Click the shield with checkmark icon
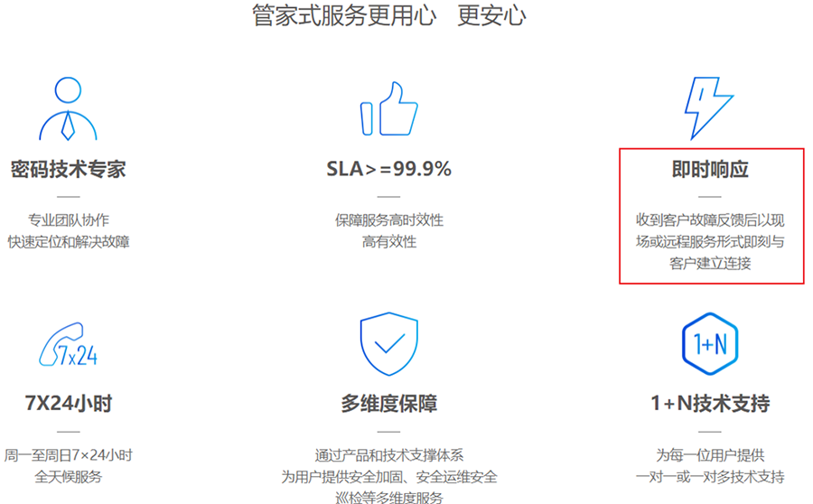The height and width of the screenshot is (504, 813). [x=388, y=344]
